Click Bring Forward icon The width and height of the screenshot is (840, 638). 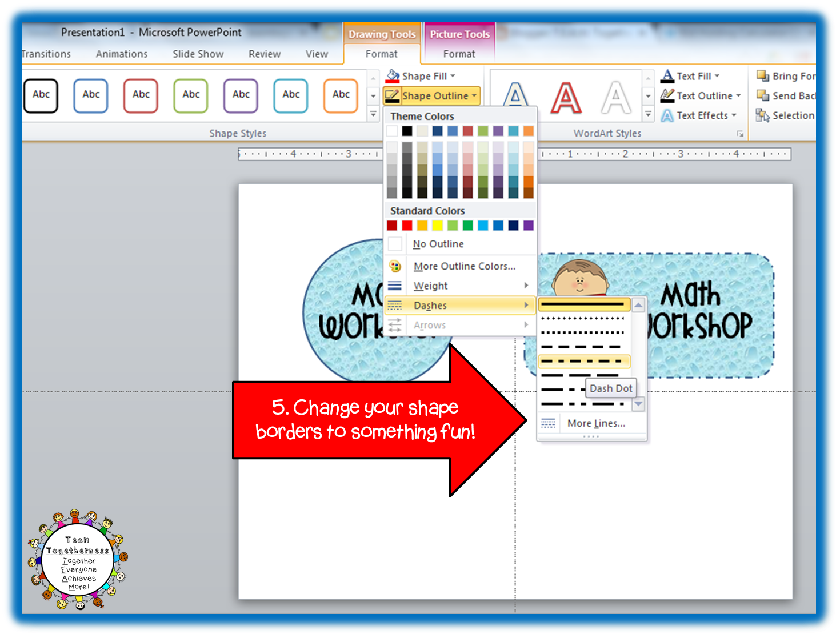763,75
